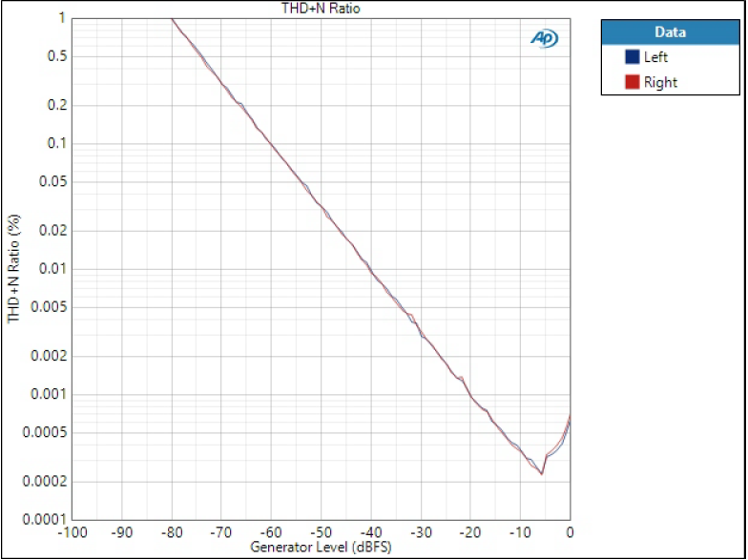Click the 0.05 y-axis tick label
Screen dimensions: 748x560
click(x=53, y=181)
